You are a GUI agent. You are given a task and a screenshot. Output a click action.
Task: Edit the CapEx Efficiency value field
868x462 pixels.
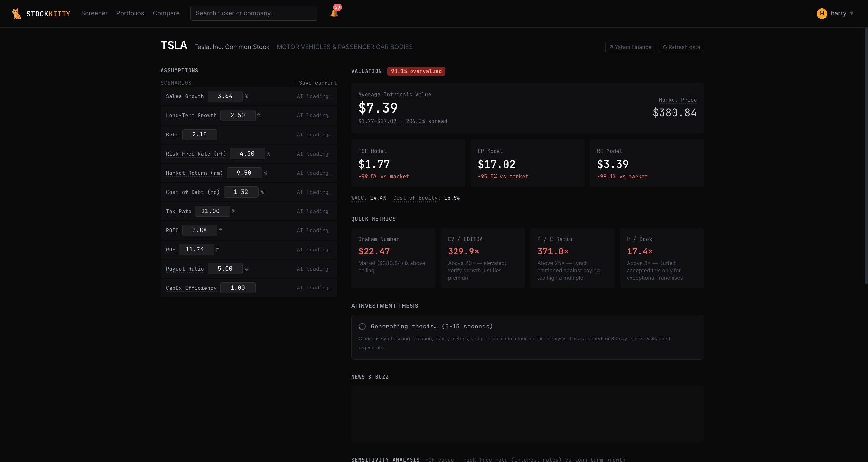point(238,288)
